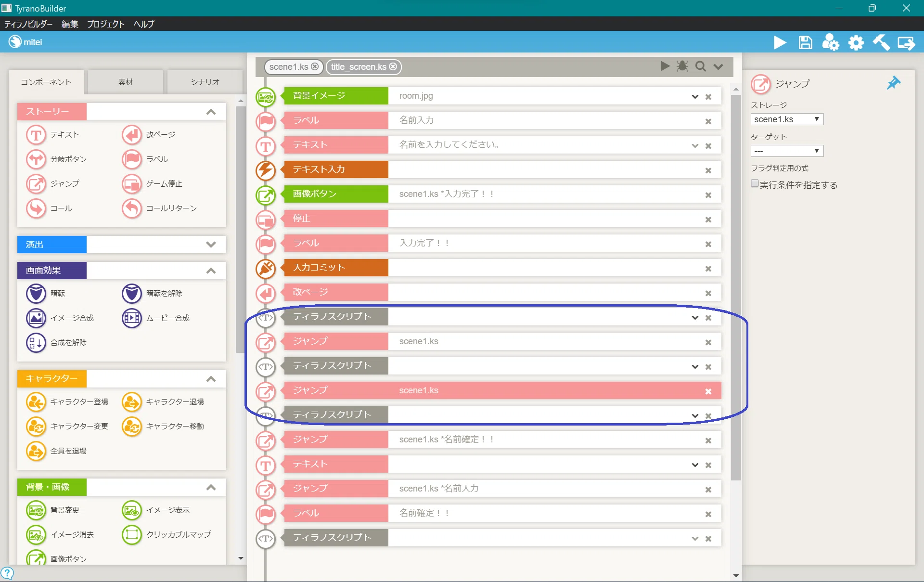924x582 pixels.
Task: Collapse the ストーリー section
Action: (211, 112)
